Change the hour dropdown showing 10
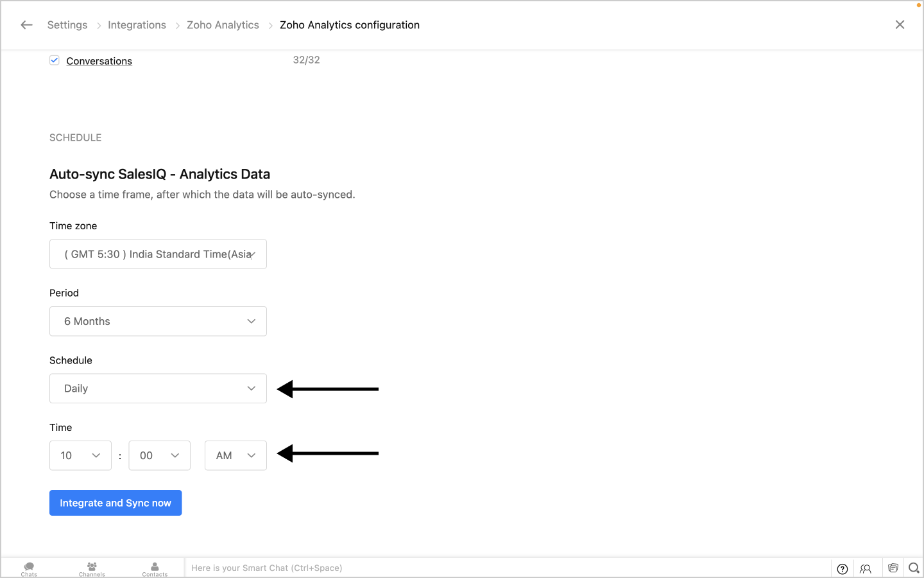The height and width of the screenshot is (578, 924). pyautogui.click(x=80, y=455)
